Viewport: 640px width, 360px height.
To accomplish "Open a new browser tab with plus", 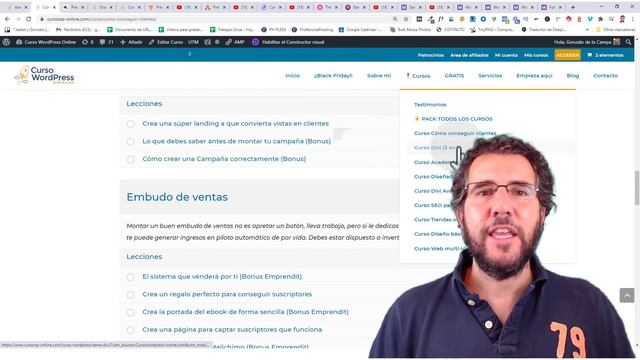I will click(573, 7).
